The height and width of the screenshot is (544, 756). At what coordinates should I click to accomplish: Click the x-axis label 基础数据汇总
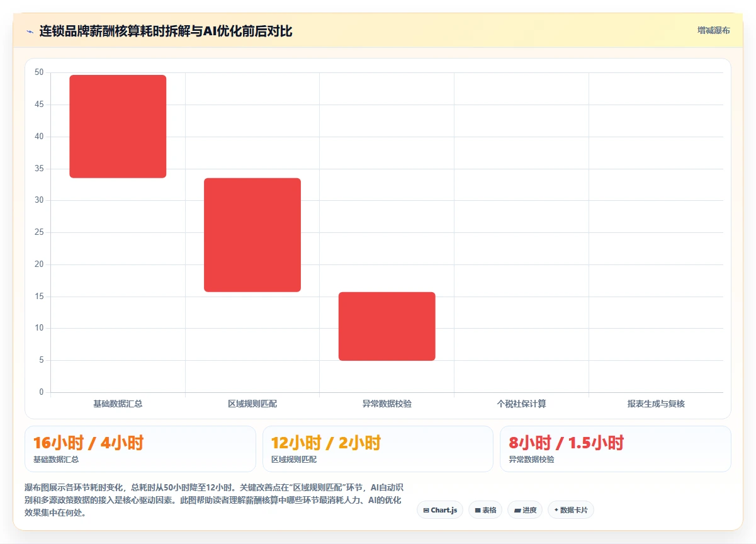pyautogui.click(x=118, y=404)
